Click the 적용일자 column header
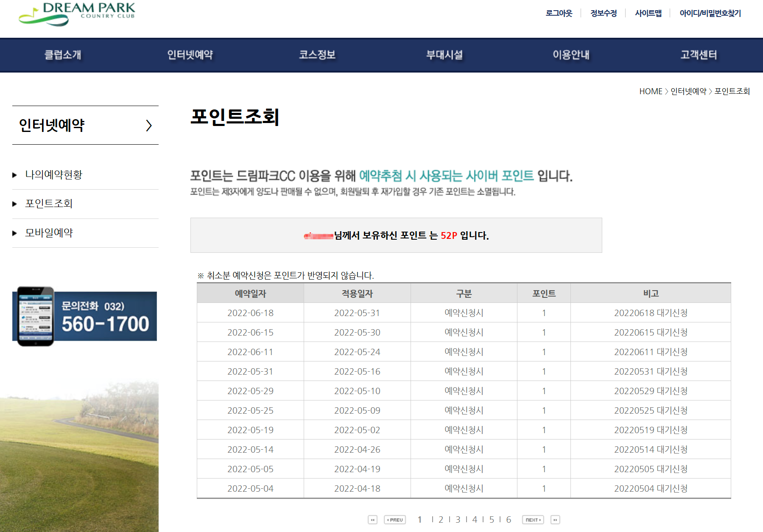Image resolution: width=763 pixels, height=532 pixels. [357, 293]
